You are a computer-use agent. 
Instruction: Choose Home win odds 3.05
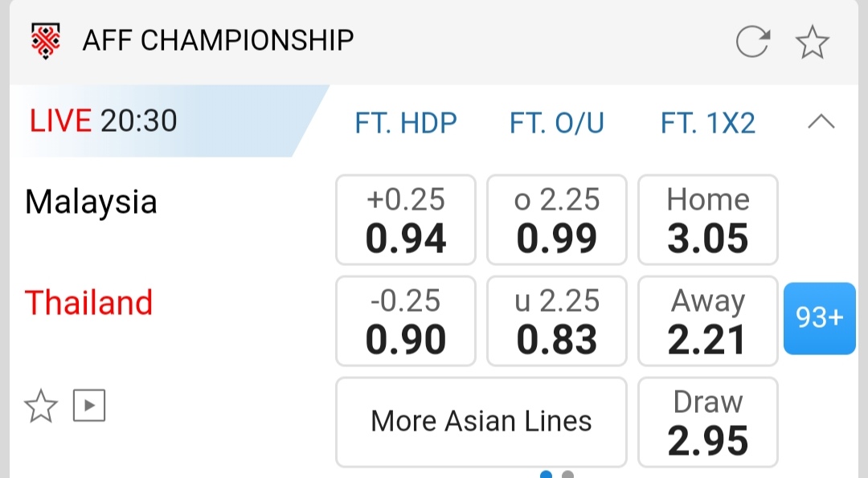point(707,219)
